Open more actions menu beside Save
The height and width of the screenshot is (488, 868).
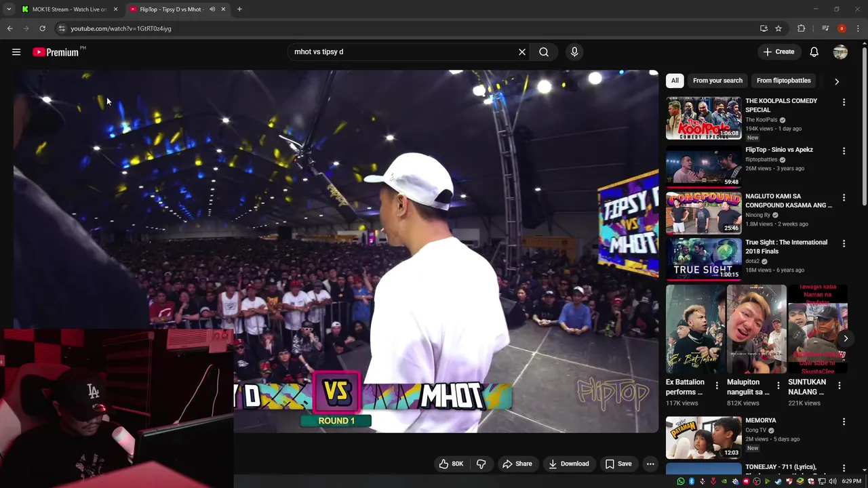coord(650,464)
